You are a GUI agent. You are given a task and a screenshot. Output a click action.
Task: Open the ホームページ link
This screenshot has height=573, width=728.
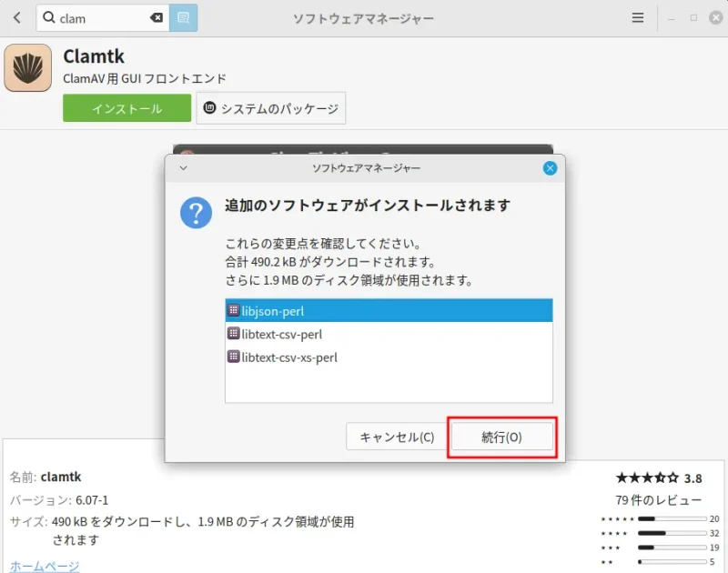click(x=45, y=566)
